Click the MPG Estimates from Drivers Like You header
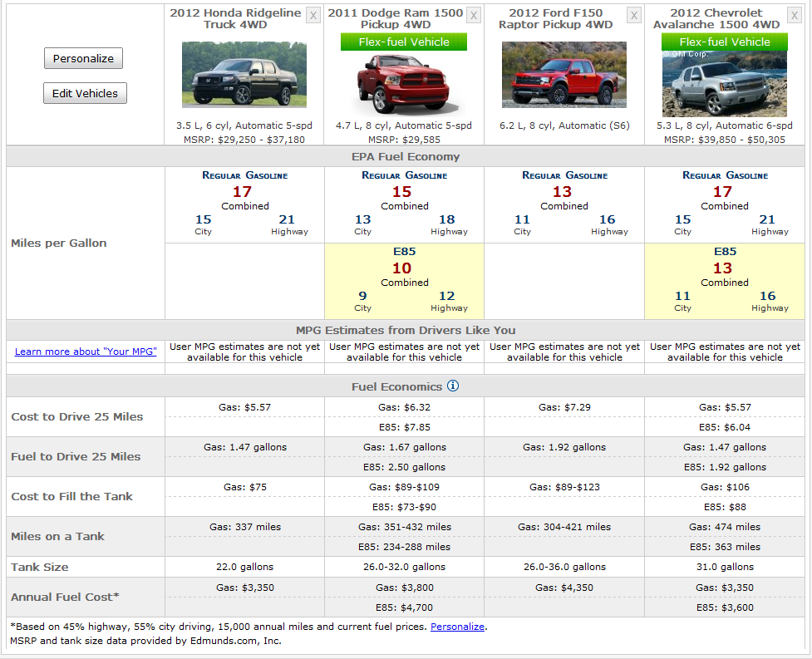Image resolution: width=812 pixels, height=659 pixels. point(406,330)
